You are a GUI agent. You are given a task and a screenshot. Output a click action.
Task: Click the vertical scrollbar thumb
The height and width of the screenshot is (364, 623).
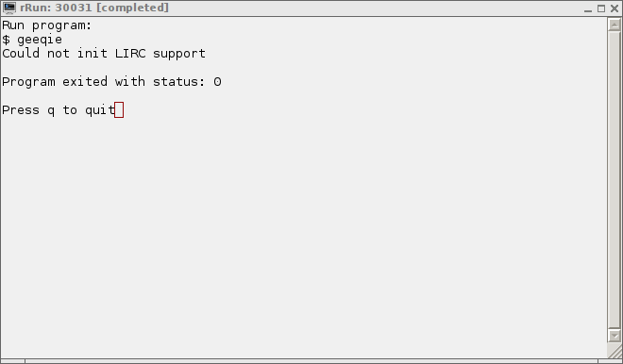pos(615,180)
